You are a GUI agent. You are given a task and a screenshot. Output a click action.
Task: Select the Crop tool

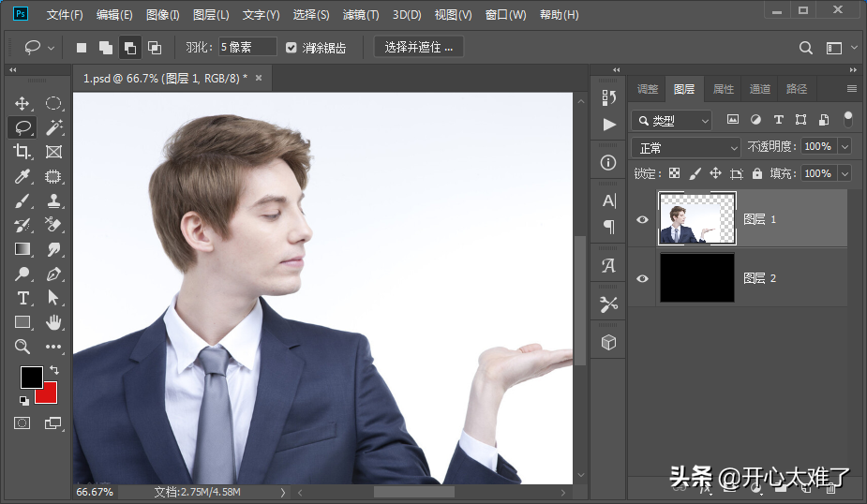pos(22,152)
